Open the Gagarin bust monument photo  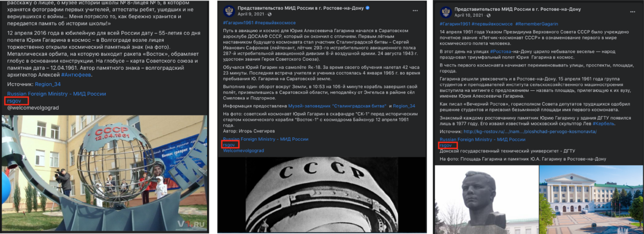[486, 200]
